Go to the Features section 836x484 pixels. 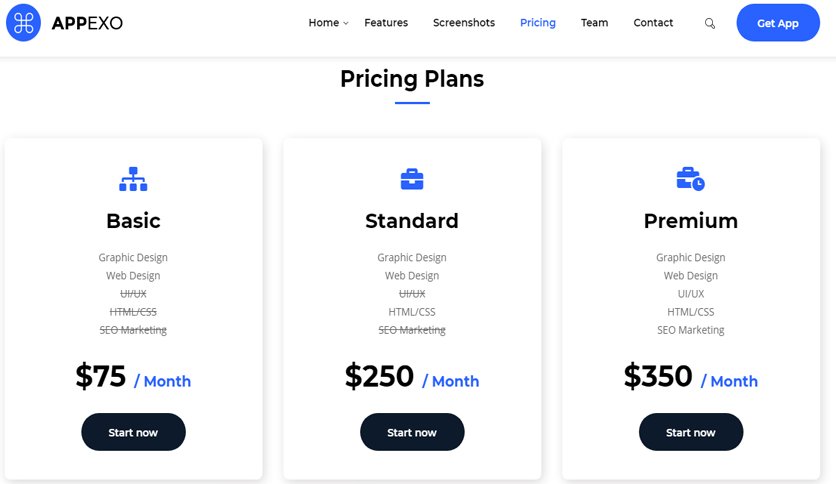coord(386,22)
